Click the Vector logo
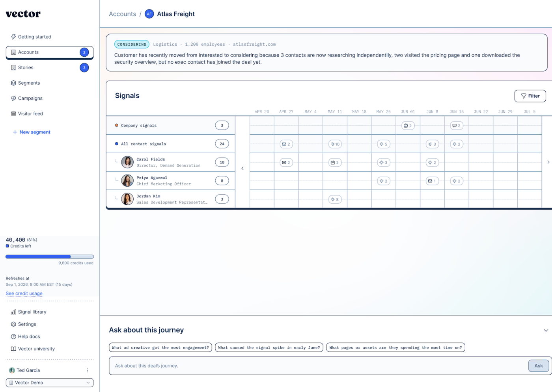Viewport: 552px width, 392px height. tap(23, 14)
